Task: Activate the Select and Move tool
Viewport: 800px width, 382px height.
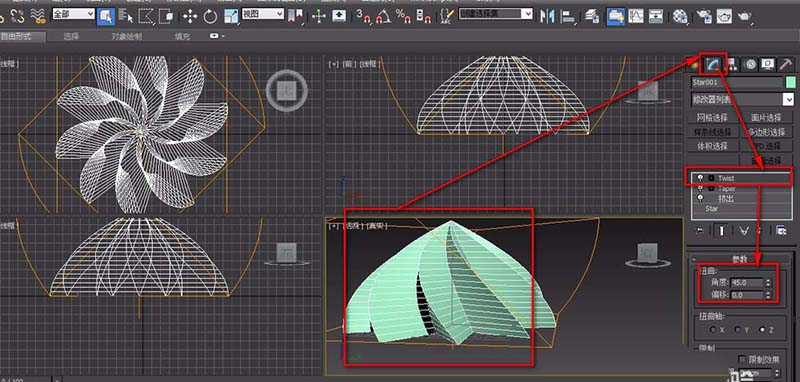Action: coord(190,16)
